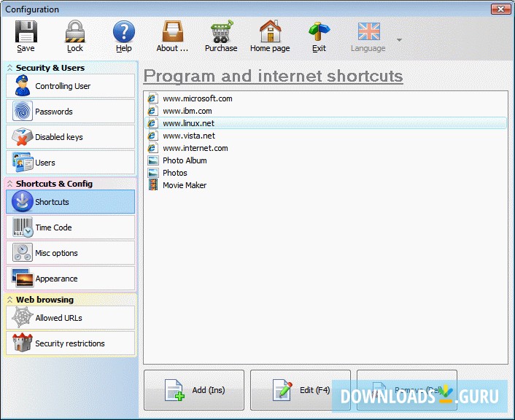Open the Time Code panel
The height and width of the screenshot is (420, 515).
70,227
